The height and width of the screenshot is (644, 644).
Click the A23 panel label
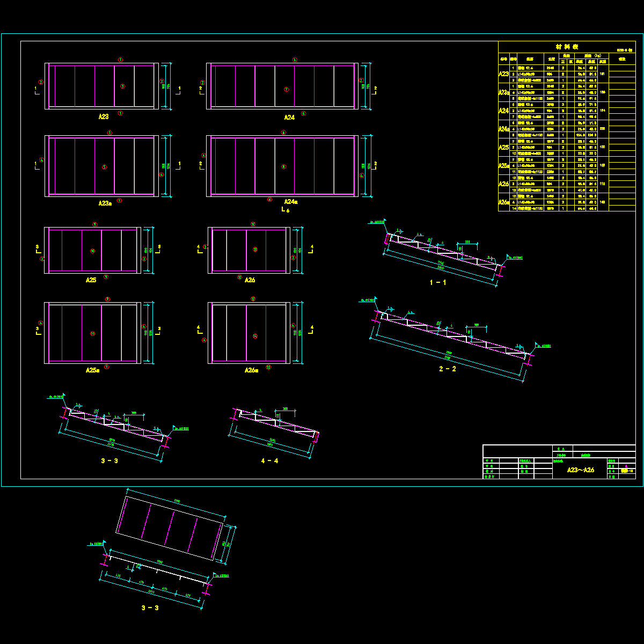pyautogui.click(x=104, y=116)
